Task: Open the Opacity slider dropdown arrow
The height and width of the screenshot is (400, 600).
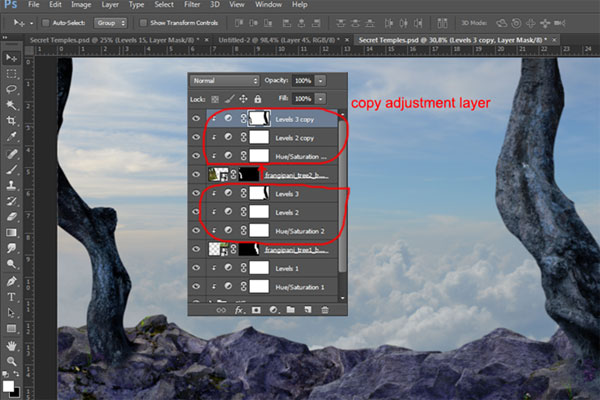Action: point(320,80)
